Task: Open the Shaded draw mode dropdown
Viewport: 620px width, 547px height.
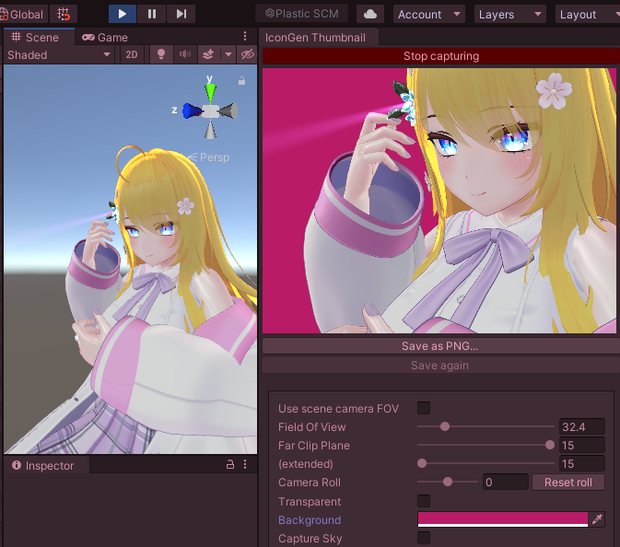Action: click(x=59, y=55)
